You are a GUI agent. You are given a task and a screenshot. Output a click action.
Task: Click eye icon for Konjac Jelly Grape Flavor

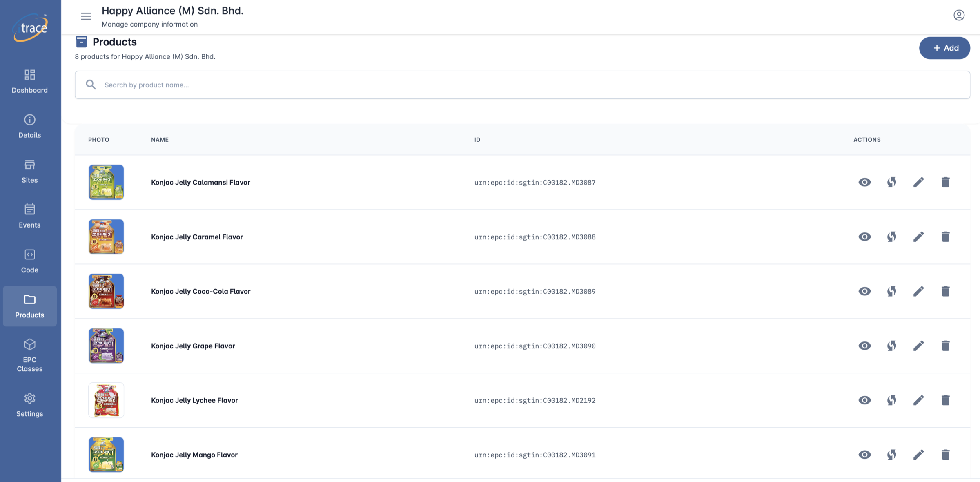pos(864,346)
